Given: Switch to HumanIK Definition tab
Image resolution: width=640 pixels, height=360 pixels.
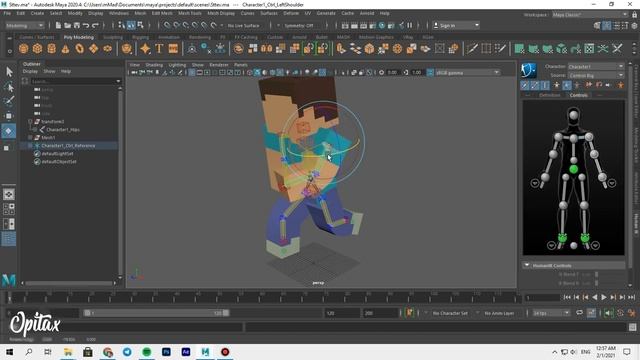Looking at the screenshot, I should tap(549, 95).
